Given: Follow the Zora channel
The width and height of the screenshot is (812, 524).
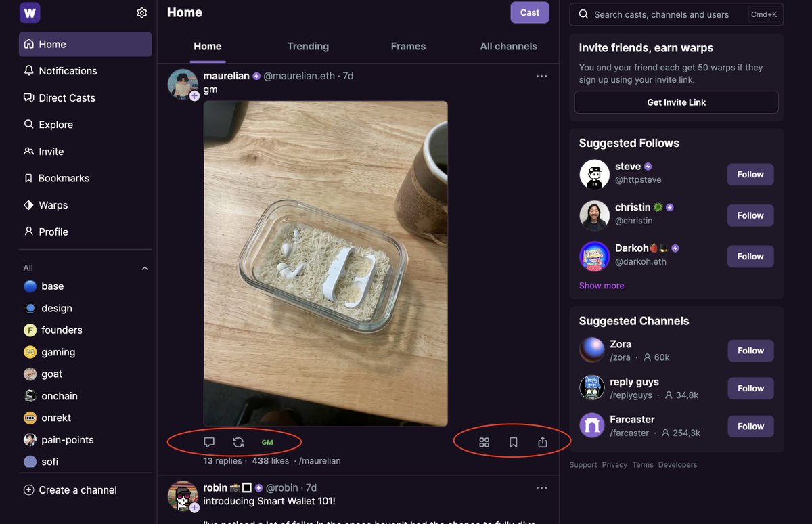Looking at the screenshot, I should coord(750,351).
